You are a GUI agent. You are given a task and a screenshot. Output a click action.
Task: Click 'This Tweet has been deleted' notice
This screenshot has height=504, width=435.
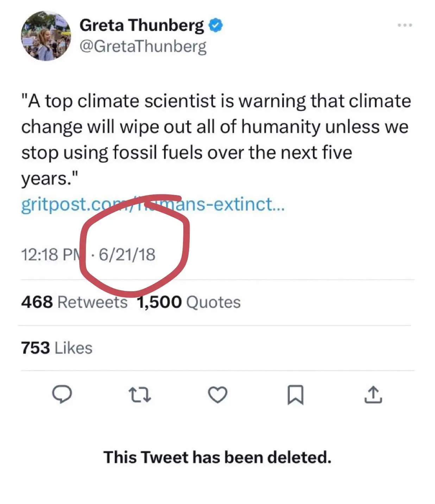[x=217, y=458]
